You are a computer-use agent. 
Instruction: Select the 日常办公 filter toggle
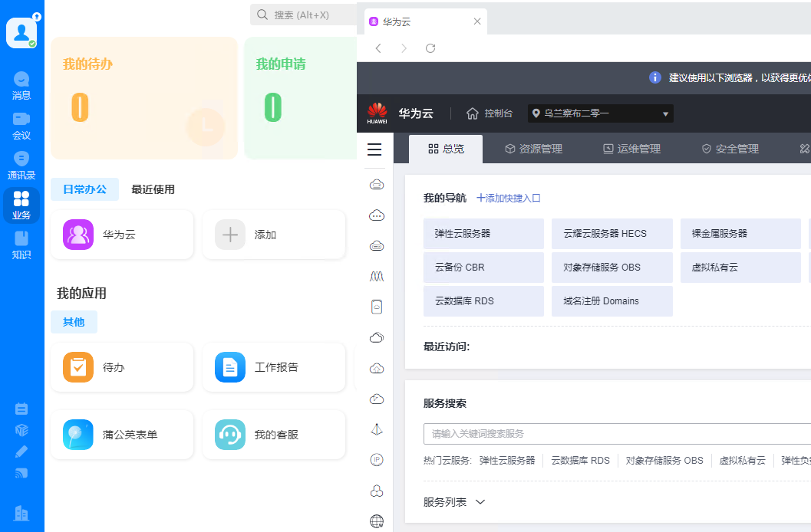(x=84, y=189)
